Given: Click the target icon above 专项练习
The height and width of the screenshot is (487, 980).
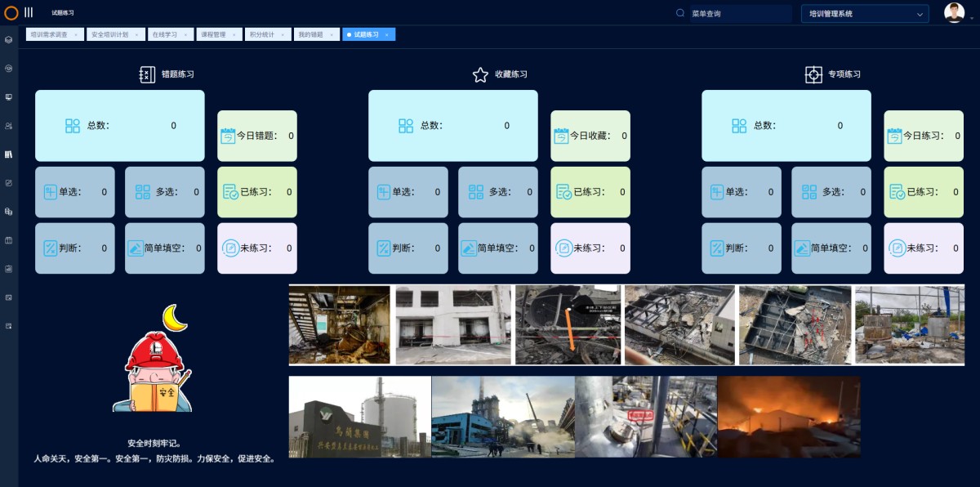Looking at the screenshot, I should [813, 74].
